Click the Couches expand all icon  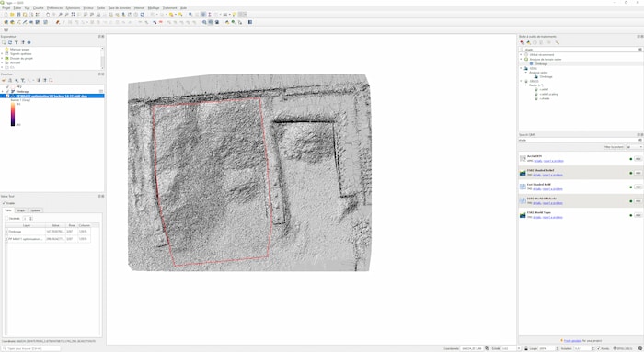[39, 80]
